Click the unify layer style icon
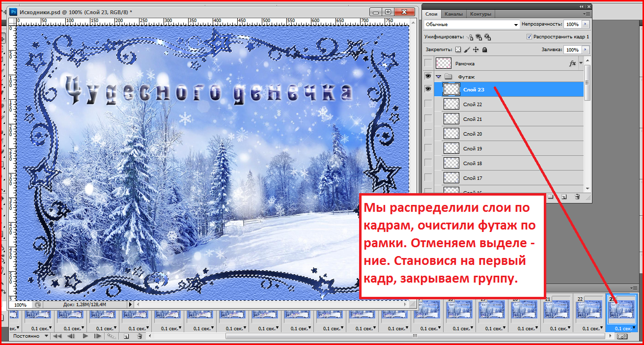Image resolution: width=644 pixels, height=345 pixels. (x=487, y=37)
